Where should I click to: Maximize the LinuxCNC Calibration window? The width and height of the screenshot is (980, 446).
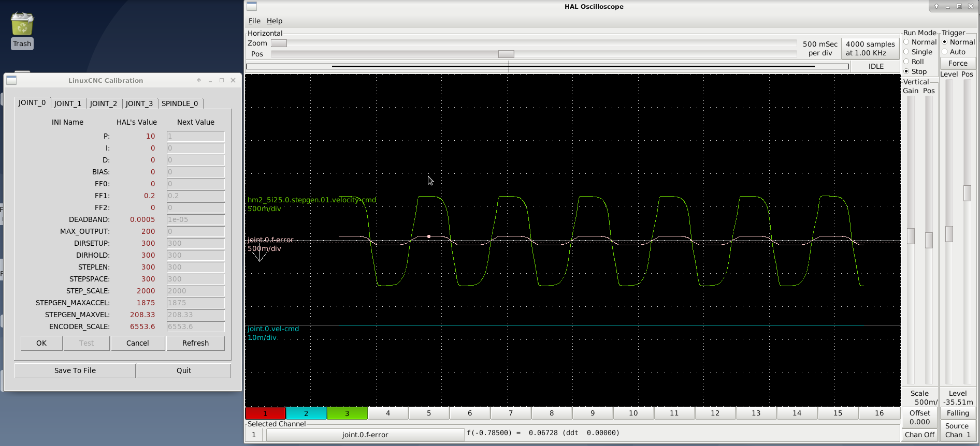(222, 80)
